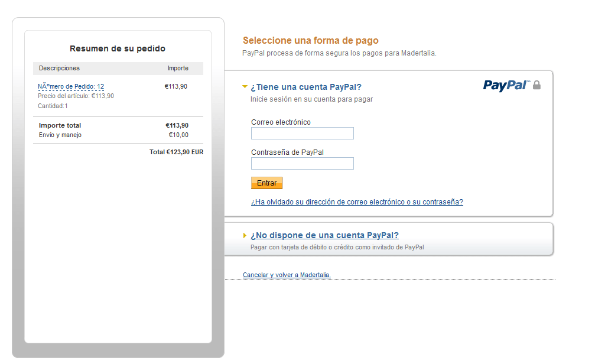The width and height of the screenshot is (608, 364).
Task: Click the Total €123,90 EUR amount
Action: (x=177, y=152)
